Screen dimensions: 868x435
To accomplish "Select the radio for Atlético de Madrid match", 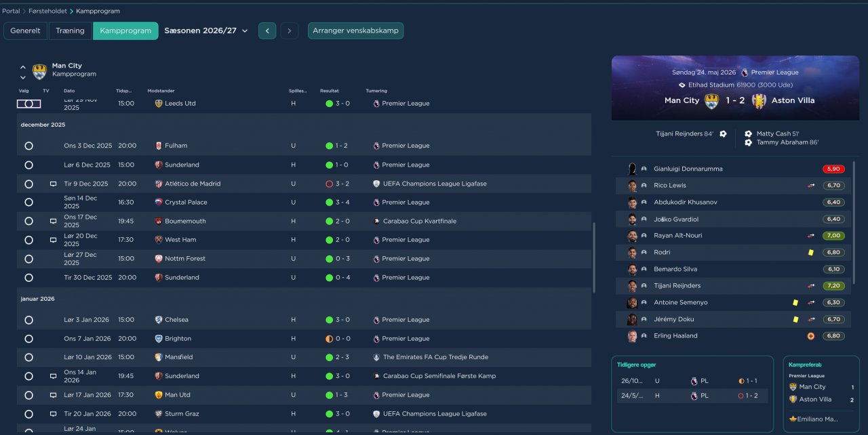I will pyautogui.click(x=28, y=184).
